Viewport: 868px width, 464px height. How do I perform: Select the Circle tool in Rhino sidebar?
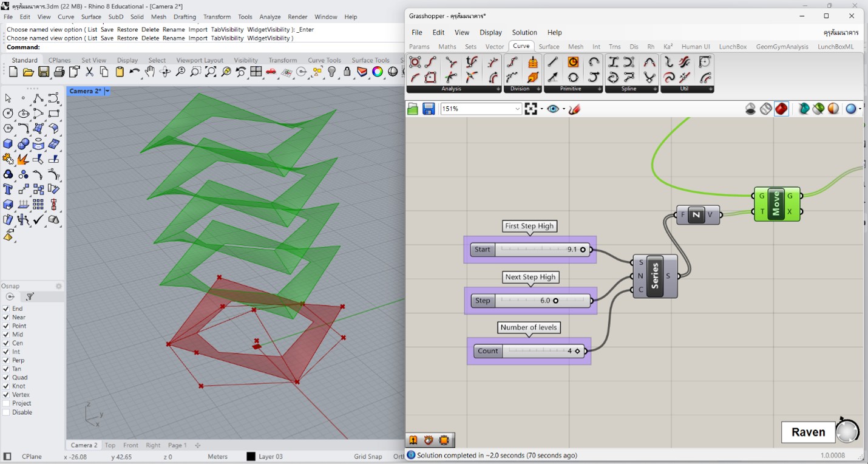8,114
